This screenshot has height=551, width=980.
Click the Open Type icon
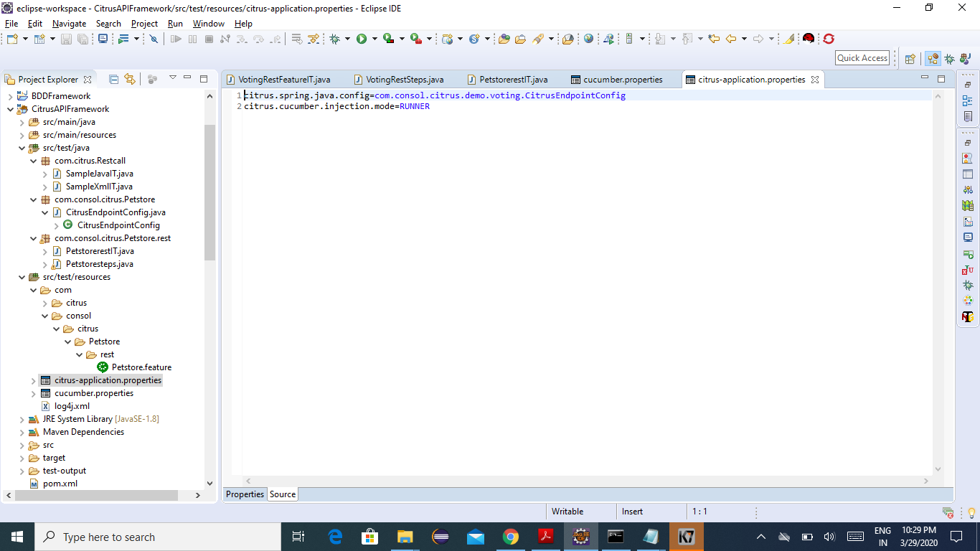tap(504, 39)
